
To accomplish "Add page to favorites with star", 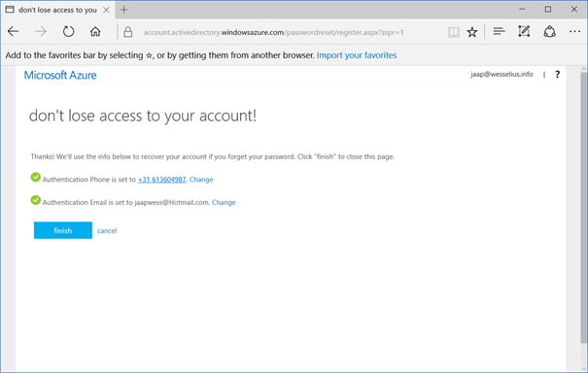I will (x=472, y=32).
